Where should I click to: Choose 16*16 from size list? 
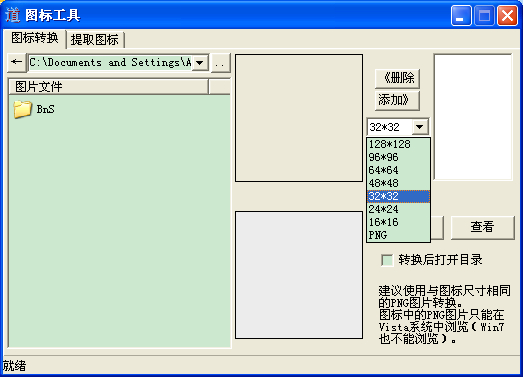click(x=398, y=222)
